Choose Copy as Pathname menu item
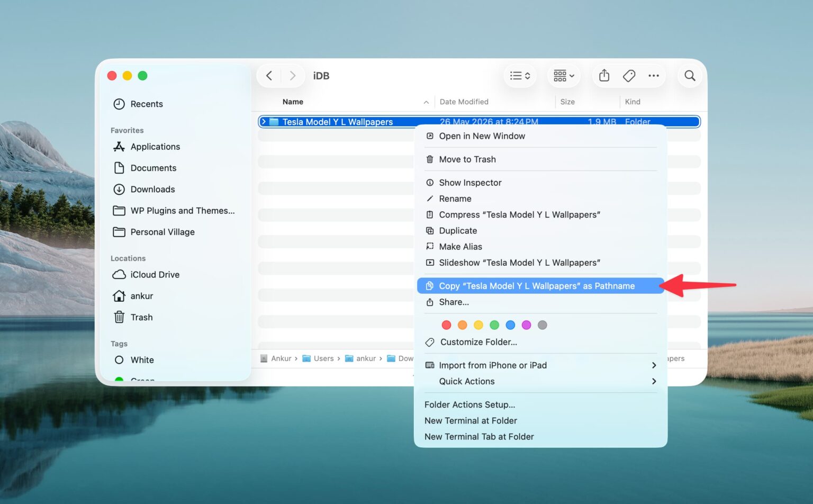Image resolution: width=813 pixels, height=504 pixels. pos(540,286)
